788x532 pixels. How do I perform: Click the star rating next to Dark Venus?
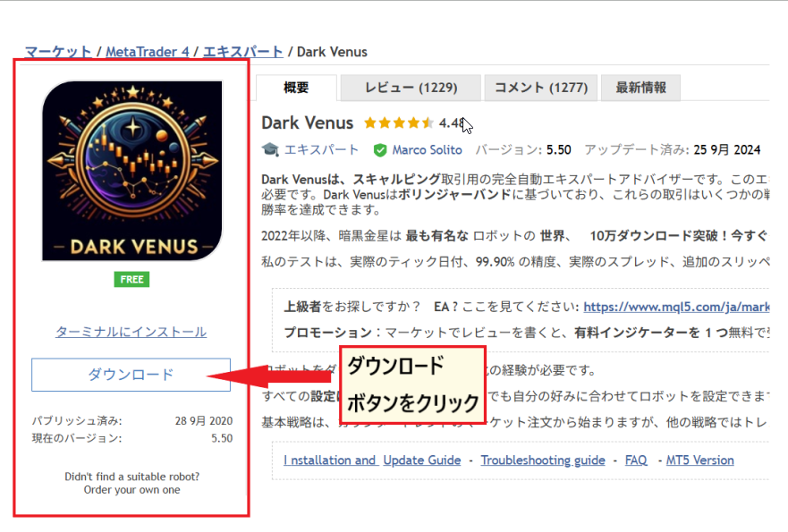tap(399, 123)
